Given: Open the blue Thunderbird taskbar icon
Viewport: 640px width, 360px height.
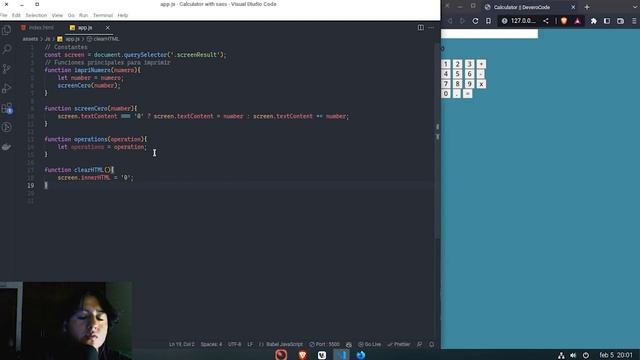Looking at the screenshot, I should pyautogui.click(x=361, y=355).
